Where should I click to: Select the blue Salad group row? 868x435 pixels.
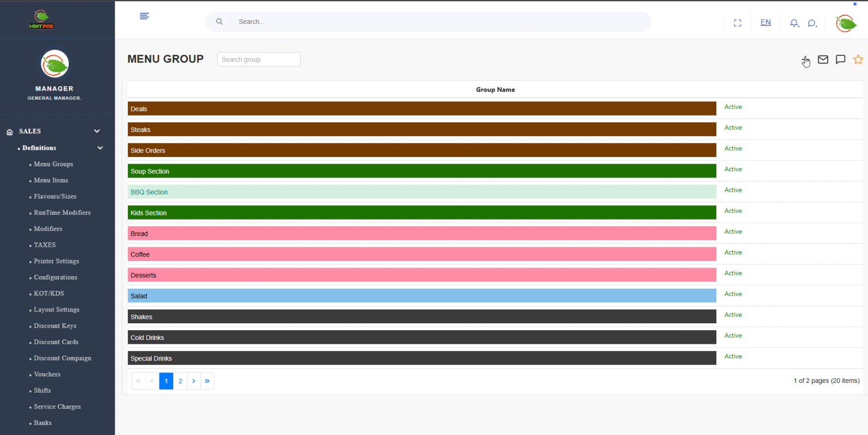(422, 296)
